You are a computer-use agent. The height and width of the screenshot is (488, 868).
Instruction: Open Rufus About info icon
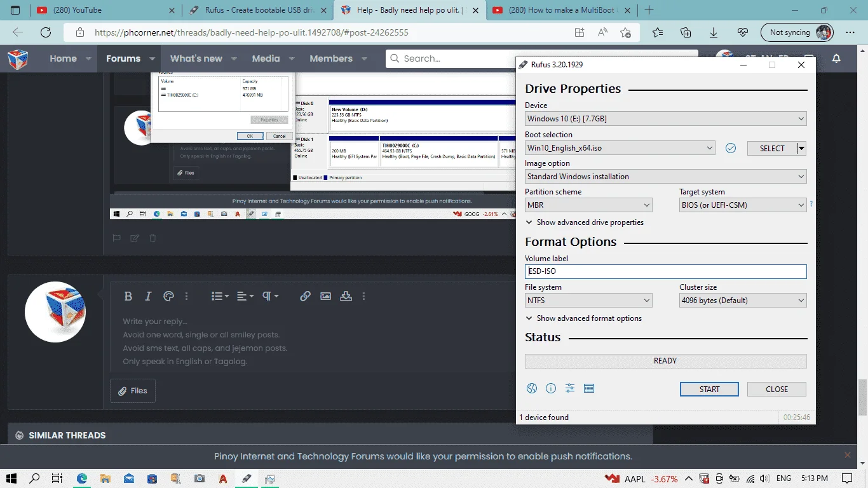tap(551, 388)
